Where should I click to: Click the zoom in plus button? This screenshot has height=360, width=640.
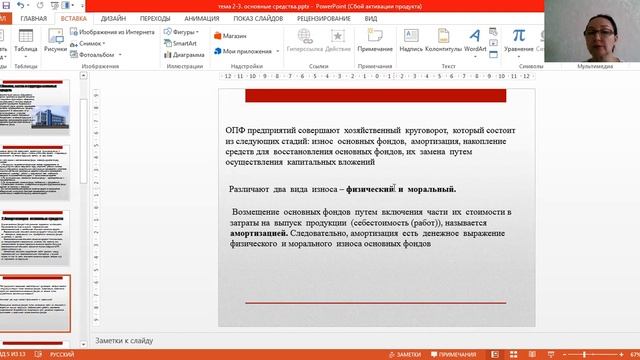click(x=621, y=354)
